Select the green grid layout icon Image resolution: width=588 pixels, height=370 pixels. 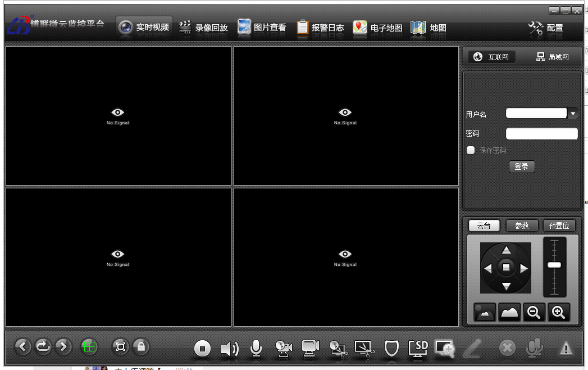(x=89, y=346)
